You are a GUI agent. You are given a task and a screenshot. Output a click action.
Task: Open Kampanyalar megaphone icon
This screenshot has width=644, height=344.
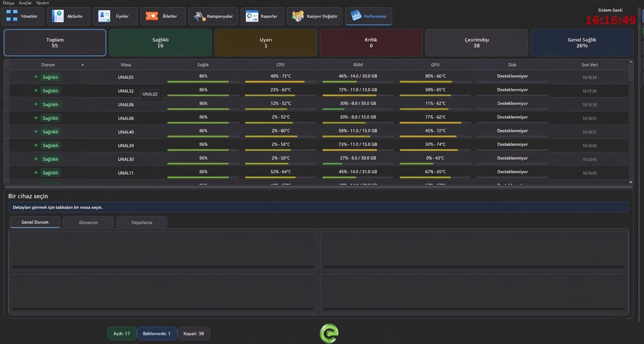(200, 16)
